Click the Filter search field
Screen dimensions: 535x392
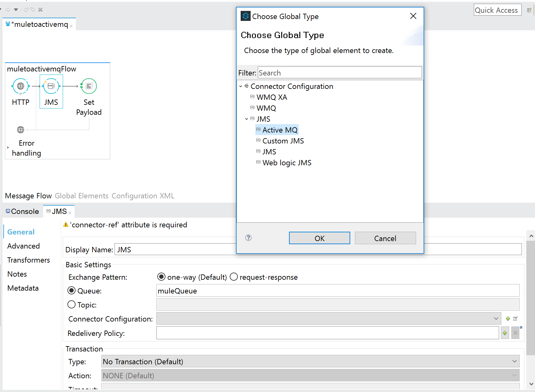[339, 73]
